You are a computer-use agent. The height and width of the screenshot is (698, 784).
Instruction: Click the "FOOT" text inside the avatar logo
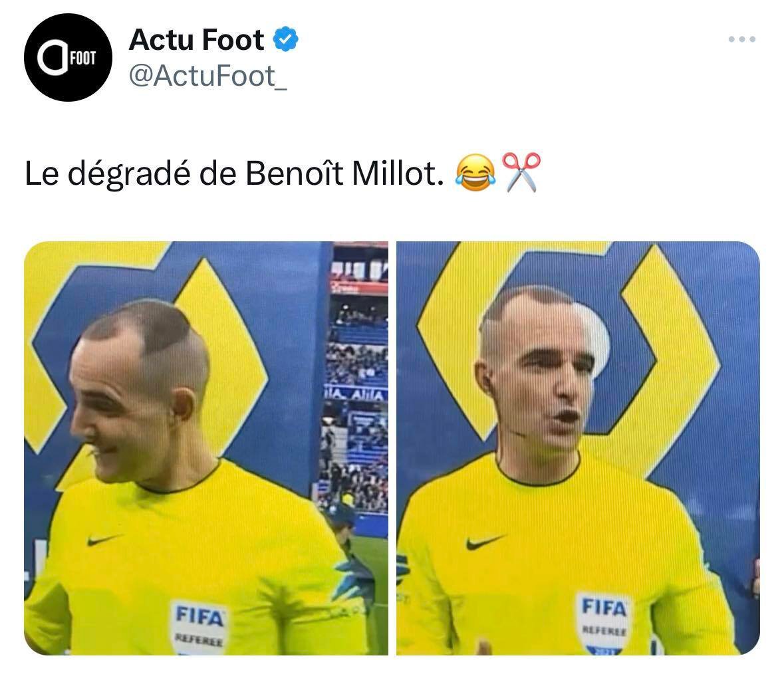coord(83,58)
